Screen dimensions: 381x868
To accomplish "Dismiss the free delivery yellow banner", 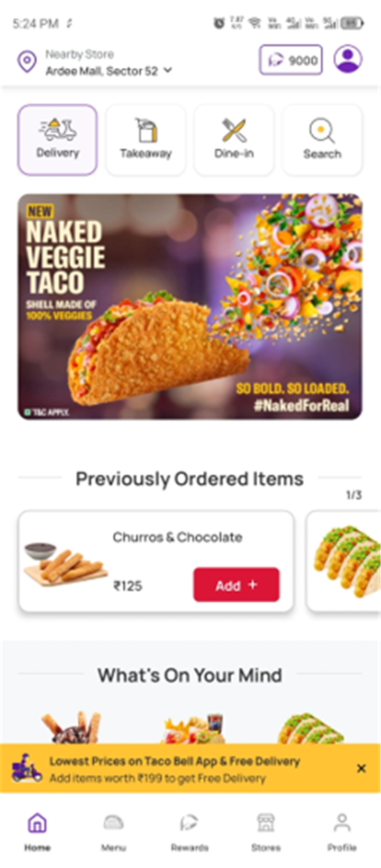I will point(361,768).
